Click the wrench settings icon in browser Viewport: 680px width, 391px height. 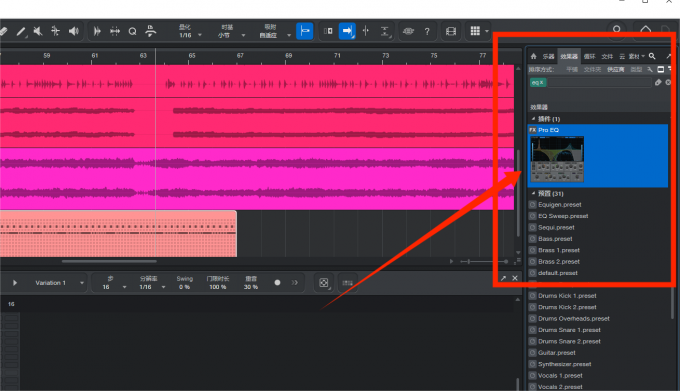pos(650,69)
